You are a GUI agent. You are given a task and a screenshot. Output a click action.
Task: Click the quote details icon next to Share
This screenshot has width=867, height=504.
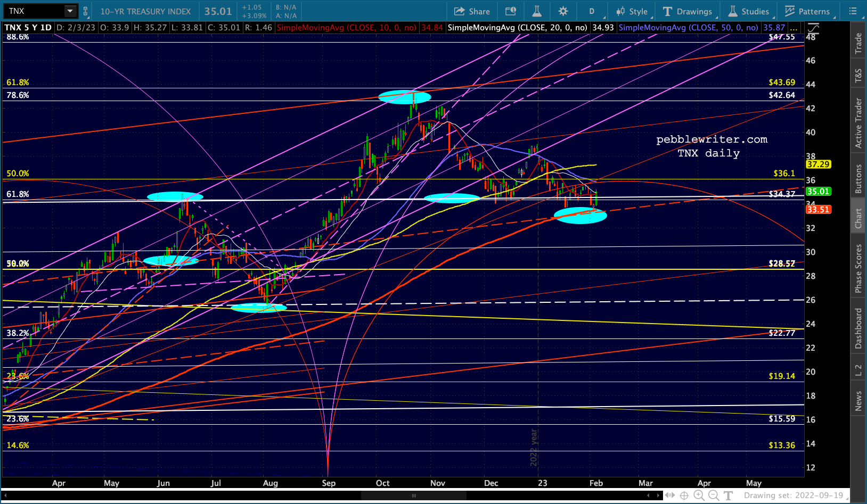pyautogui.click(x=511, y=11)
